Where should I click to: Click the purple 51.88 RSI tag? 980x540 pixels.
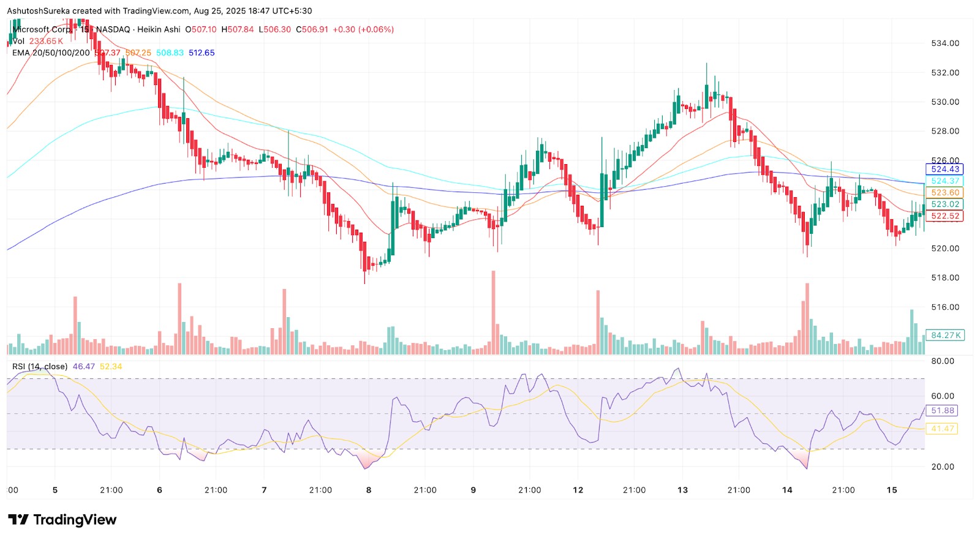pyautogui.click(x=943, y=411)
